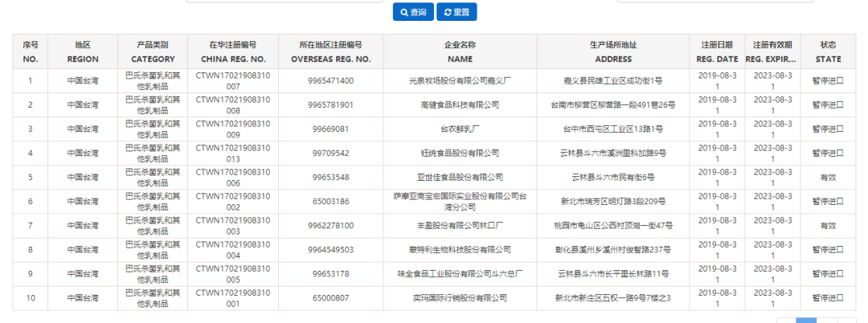Select company 台农鲜乳厂

coord(460,129)
